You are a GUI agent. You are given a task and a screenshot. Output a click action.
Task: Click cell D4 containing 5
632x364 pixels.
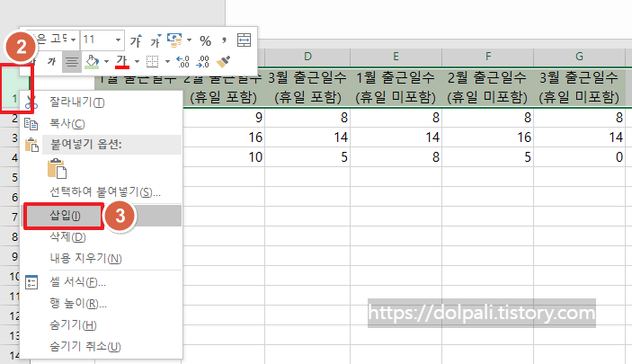pos(307,157)
